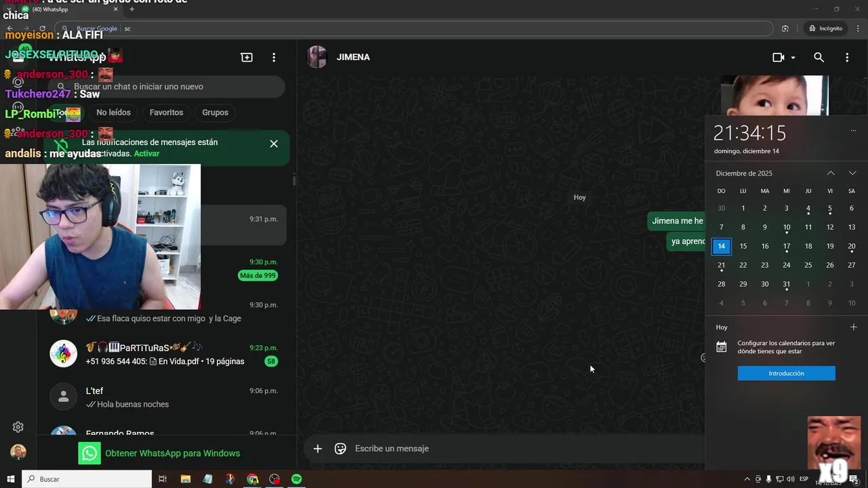
Task: Reload the WhatsApp page
Action: tap(43, 28)
